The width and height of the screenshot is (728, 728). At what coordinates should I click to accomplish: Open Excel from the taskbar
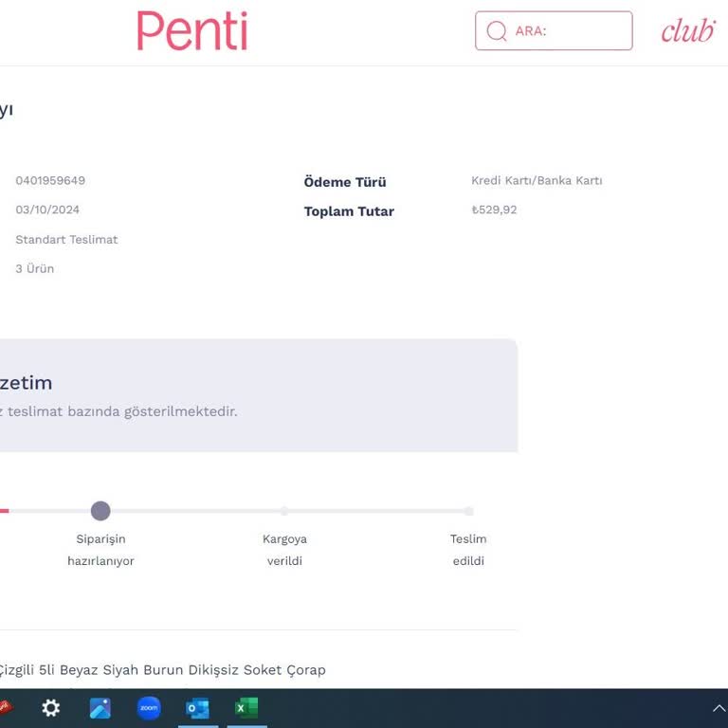tap(246, 708)
